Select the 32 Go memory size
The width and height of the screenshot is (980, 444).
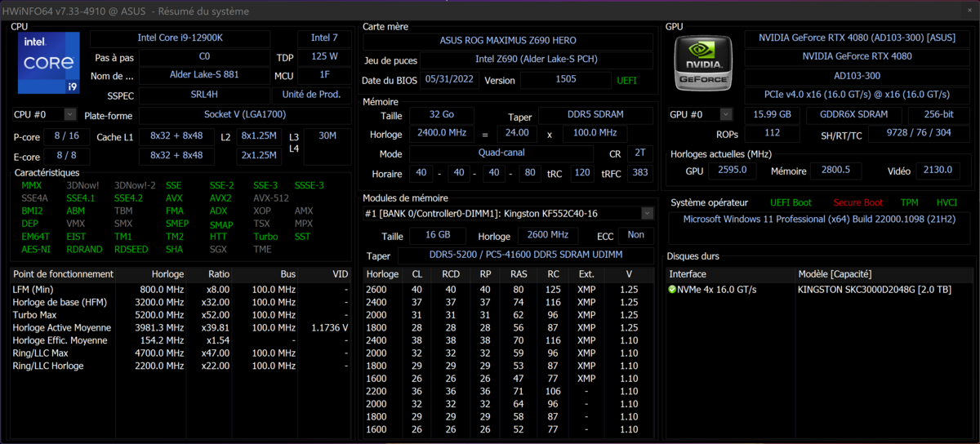[441, 115]
